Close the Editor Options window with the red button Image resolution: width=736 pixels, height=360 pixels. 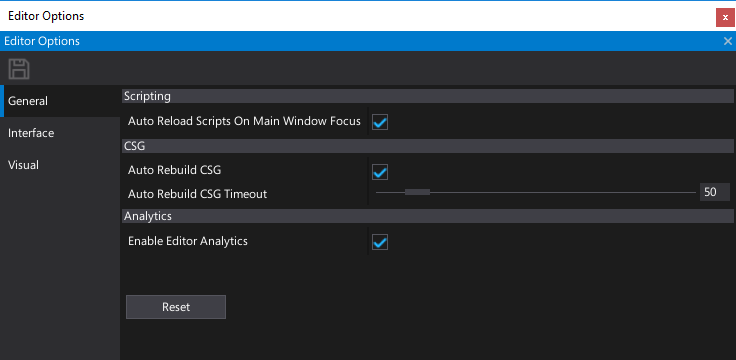click(x=725, y=17)
